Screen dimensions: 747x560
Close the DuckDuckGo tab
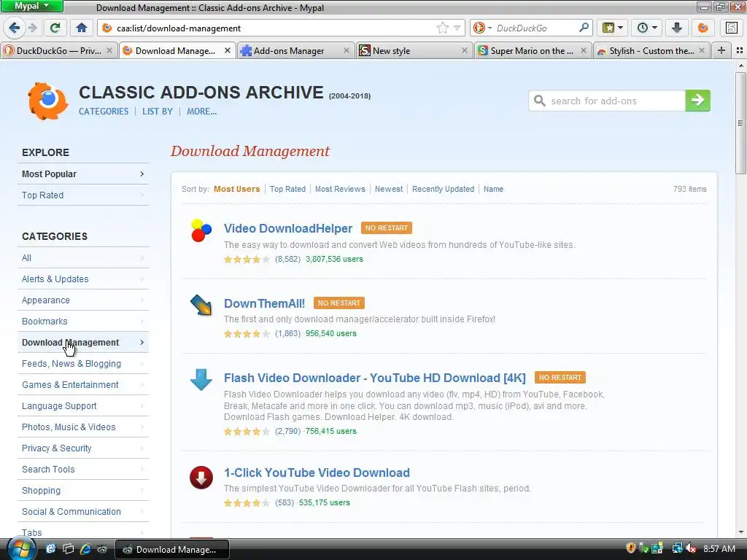pos(109,50)
